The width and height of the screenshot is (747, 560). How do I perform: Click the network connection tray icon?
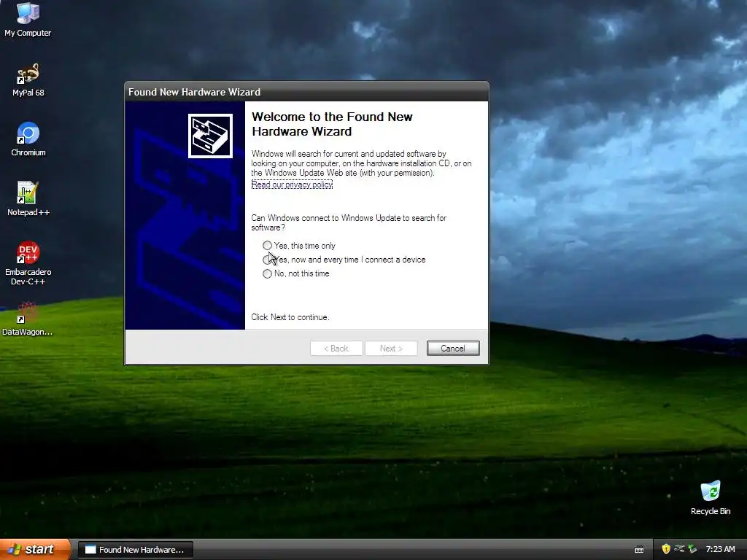(x=679, y=549)
